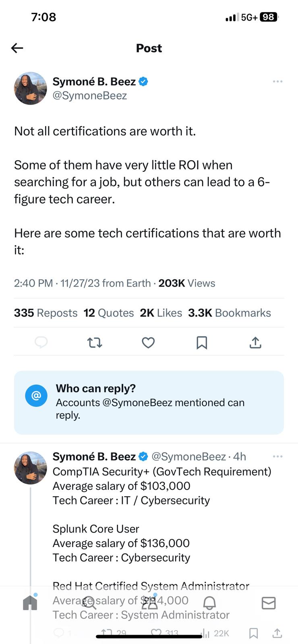Like the main post with the heart

[148, 343]
